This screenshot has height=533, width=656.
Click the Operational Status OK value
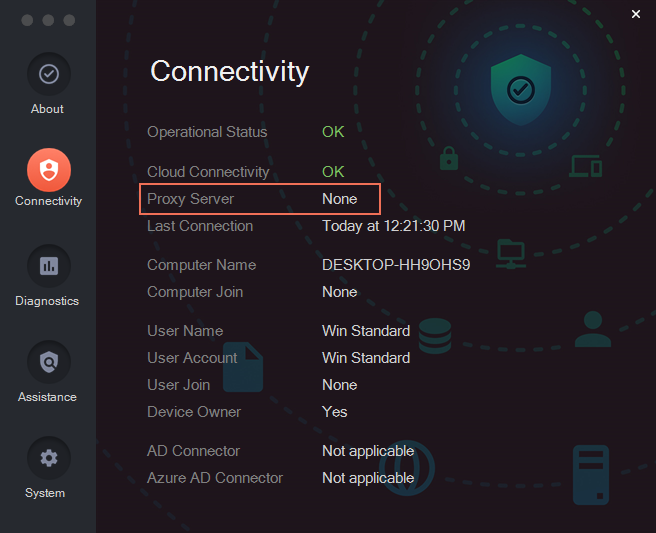point(333,132)
